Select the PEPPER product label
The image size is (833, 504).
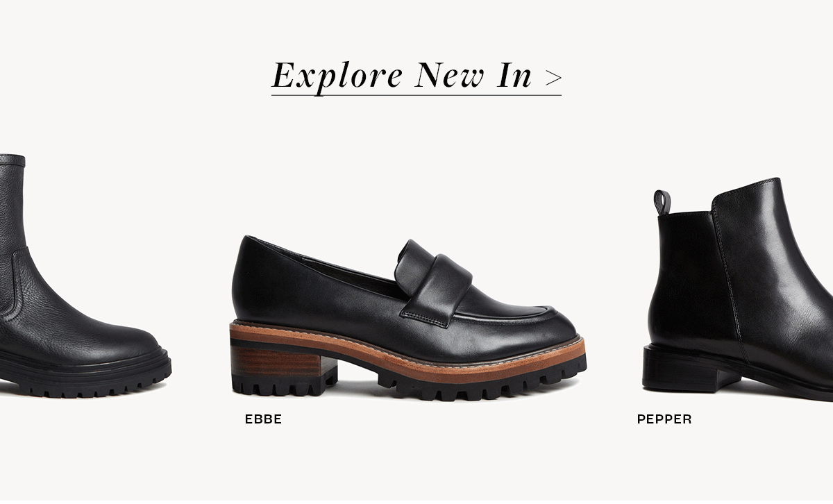pos(664,419)
